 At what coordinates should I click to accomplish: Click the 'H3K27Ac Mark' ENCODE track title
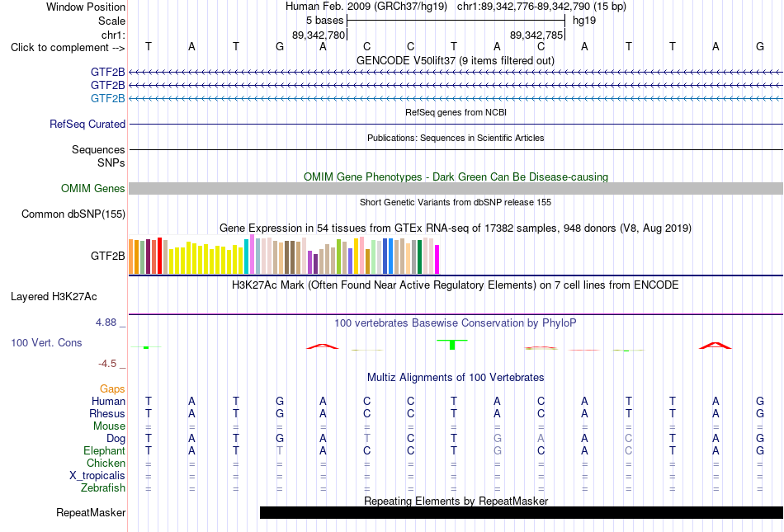456,285
